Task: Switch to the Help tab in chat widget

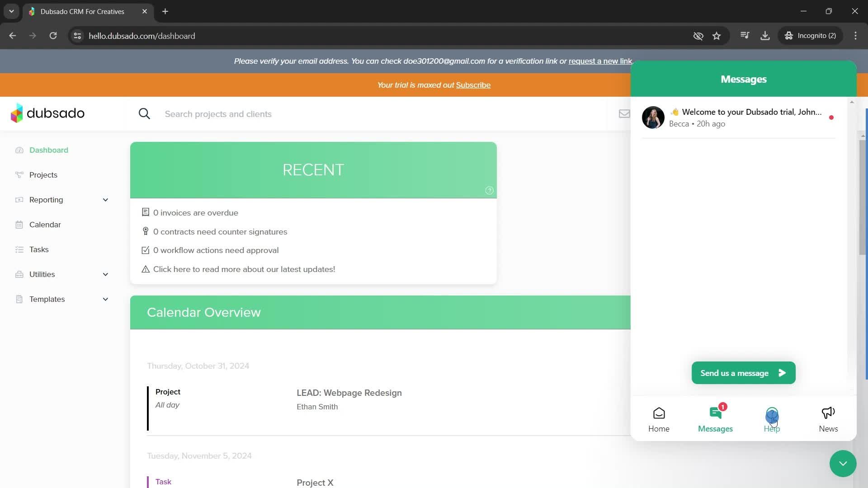Action: point(772,420)
